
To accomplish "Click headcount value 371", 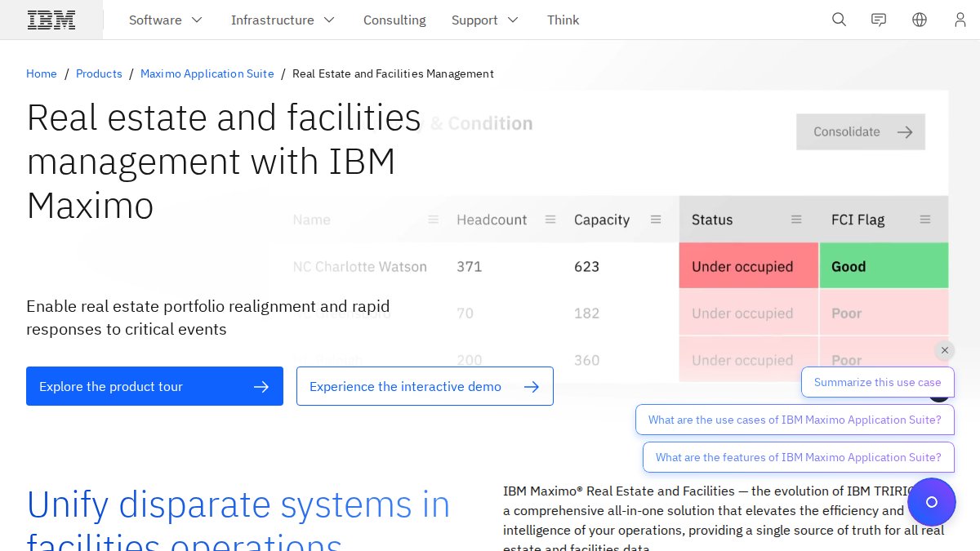I will (470, 266).
